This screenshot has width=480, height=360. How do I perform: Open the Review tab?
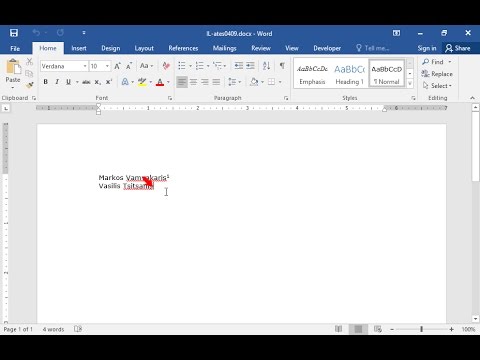[x=261, y=48]
